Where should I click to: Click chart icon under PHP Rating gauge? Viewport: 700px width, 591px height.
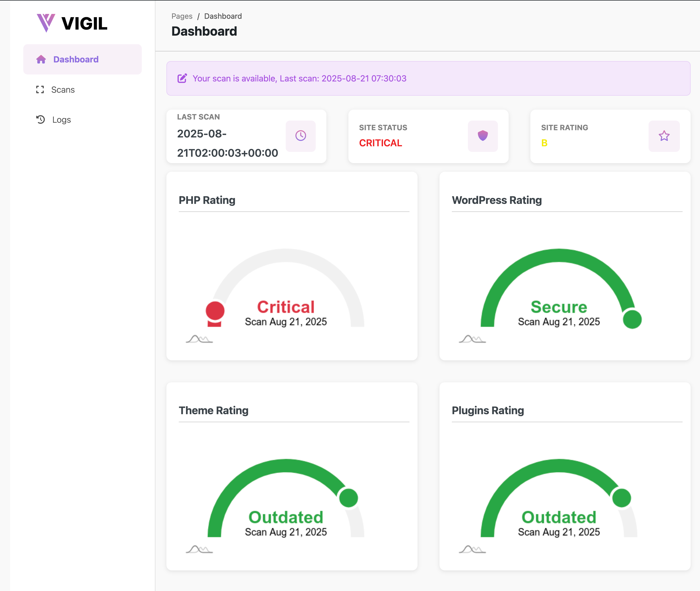tap(199, 339)
